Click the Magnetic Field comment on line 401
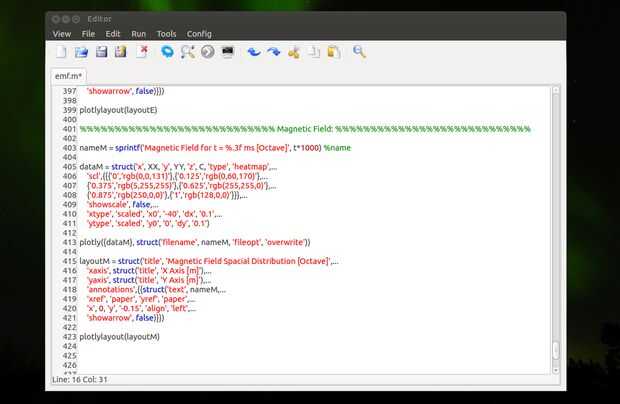 coord(305,129)
